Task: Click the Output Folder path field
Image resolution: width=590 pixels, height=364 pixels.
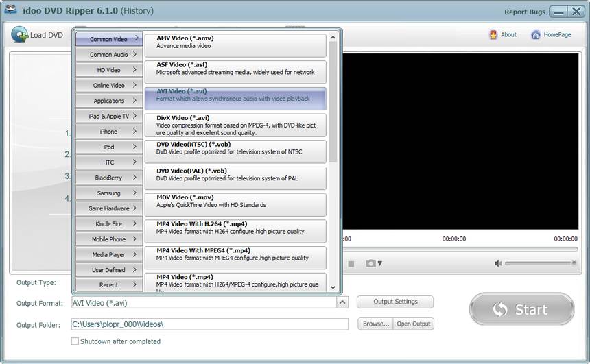Action: [x=209, y=324]
